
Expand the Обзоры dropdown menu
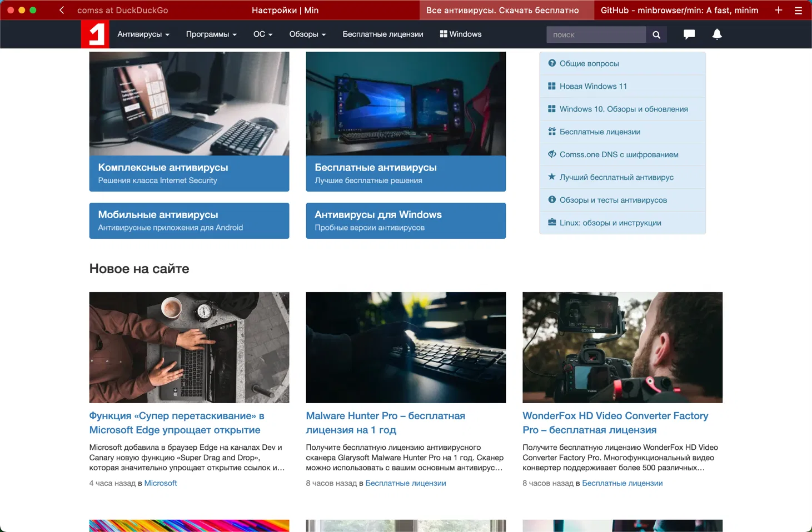pos(307,34)
